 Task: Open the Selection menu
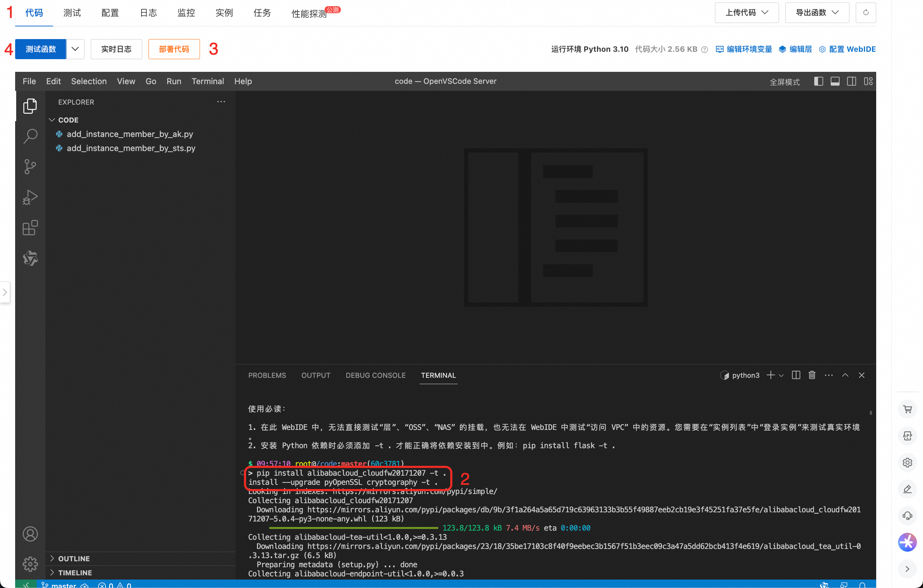click(x=89, y=81)
